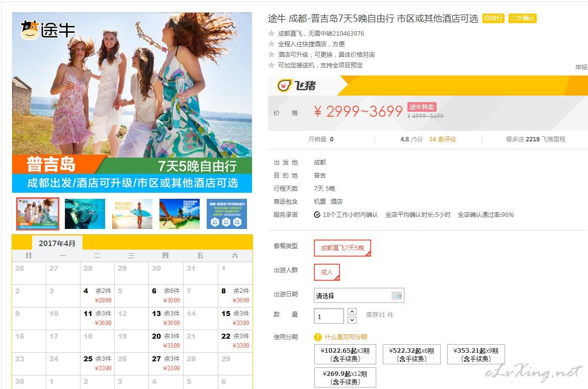Pick April 11 priced ¥3699

[x=97, y=318]
